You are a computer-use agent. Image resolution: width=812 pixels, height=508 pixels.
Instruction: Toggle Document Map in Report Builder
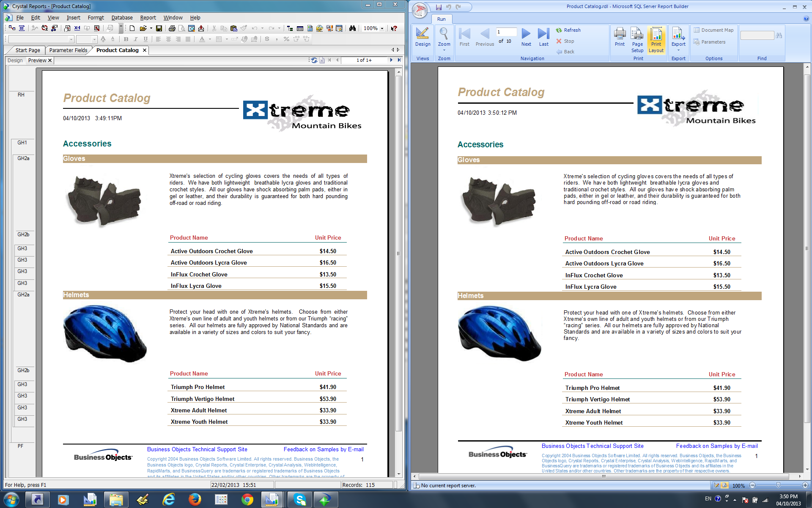pos(713,30)
